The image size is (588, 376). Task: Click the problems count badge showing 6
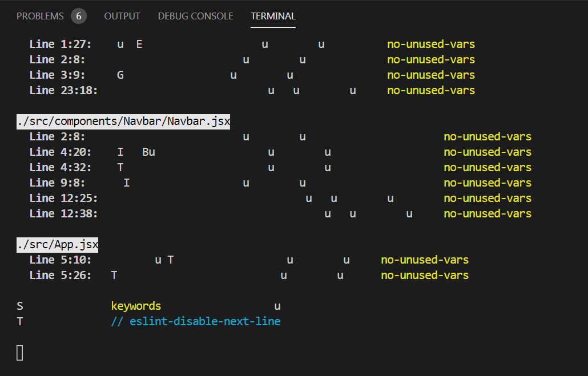click(78, 16)
